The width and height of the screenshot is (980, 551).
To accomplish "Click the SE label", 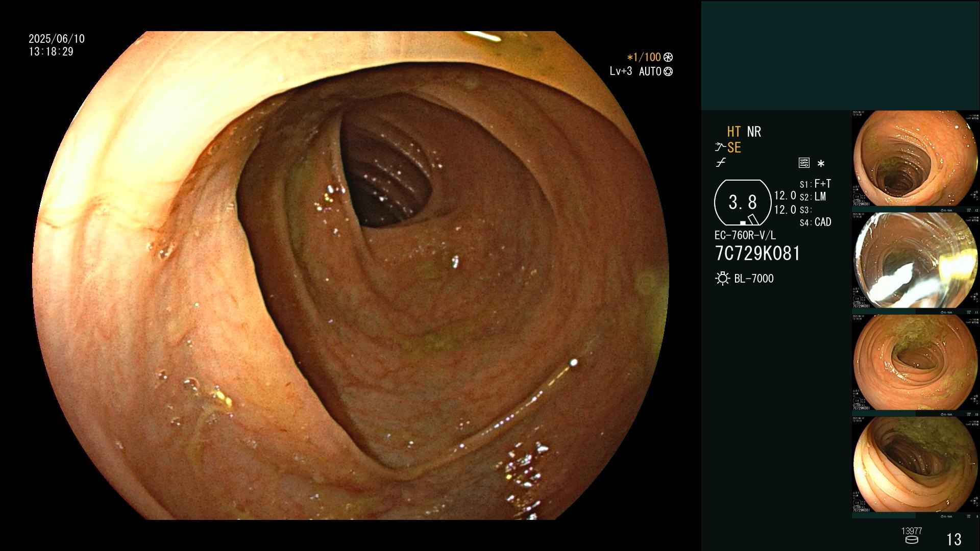I will tap(734, 147).
